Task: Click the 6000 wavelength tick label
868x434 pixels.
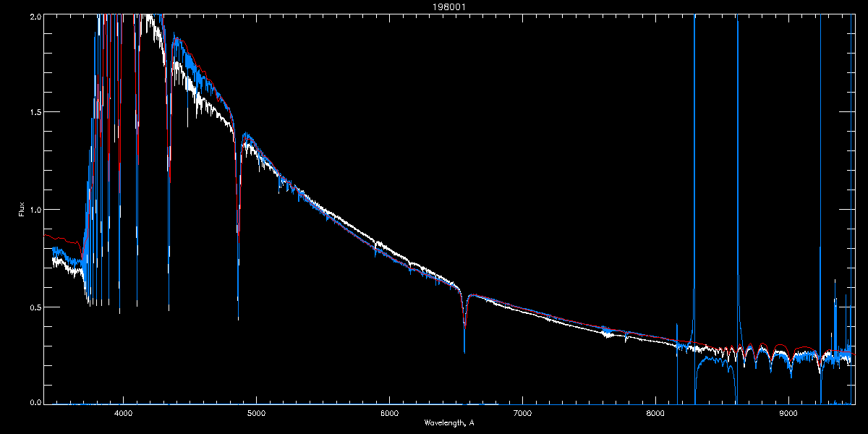Action: pyautogui.click(x=389, y=414)
